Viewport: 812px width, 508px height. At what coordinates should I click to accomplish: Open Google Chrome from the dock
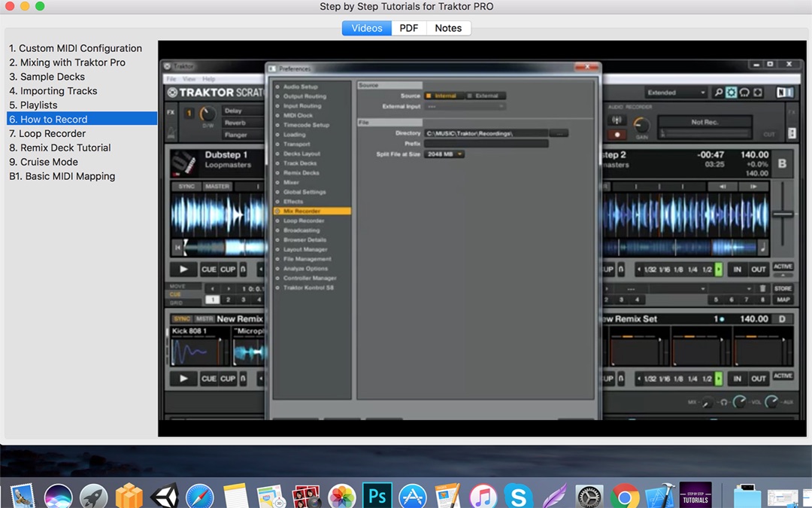click(625, 497)
